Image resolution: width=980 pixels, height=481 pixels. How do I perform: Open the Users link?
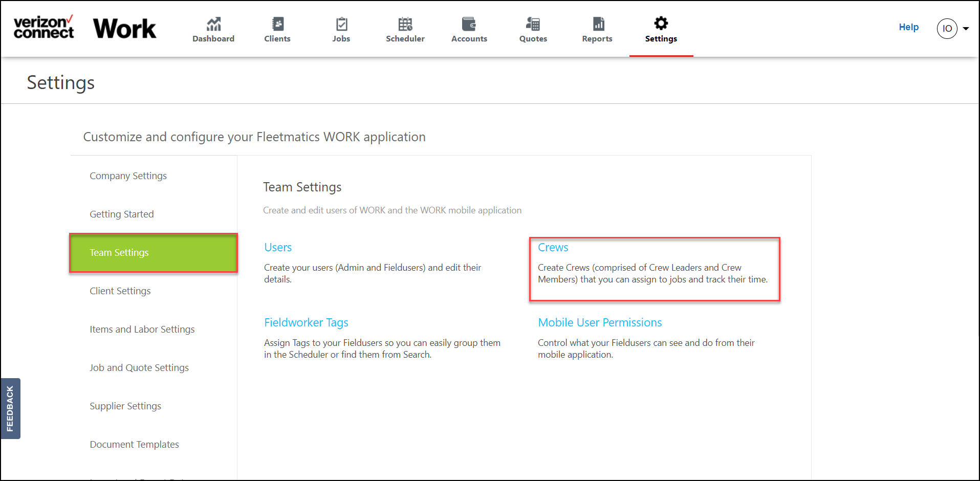coord(278,247)
